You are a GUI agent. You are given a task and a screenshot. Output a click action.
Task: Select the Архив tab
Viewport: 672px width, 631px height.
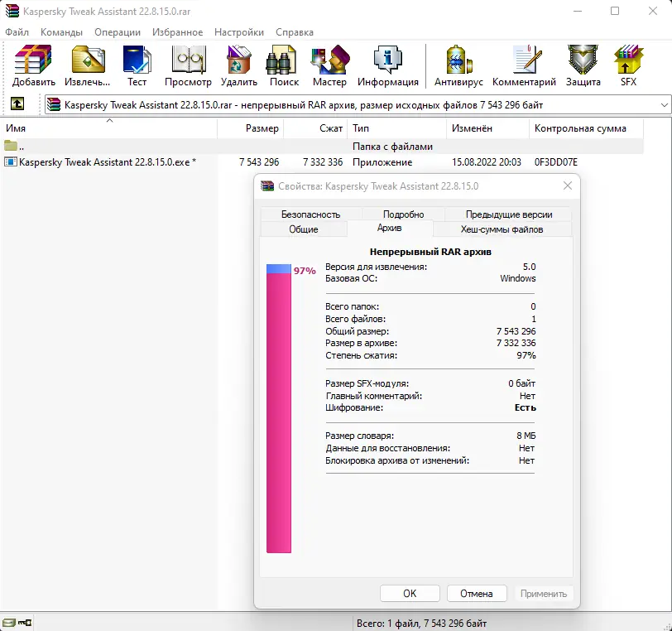click(x=390, y=228)
